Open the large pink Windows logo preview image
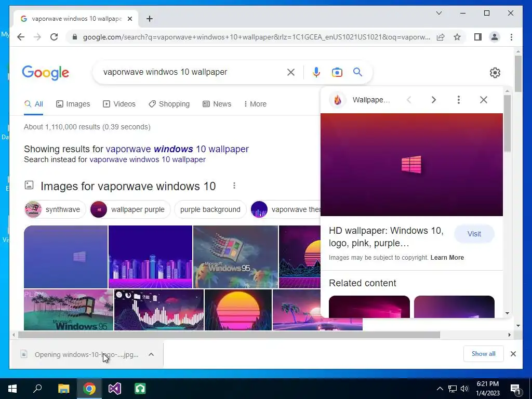Screen dimensions: 532x399 point(411,165)
